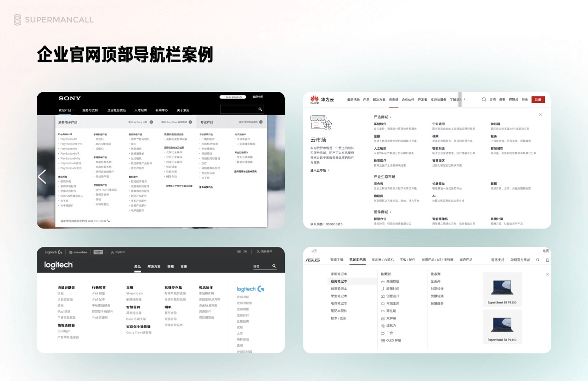
Task: Click Circle View 攝影機 in Logitech menu
Action: [139, 332]
